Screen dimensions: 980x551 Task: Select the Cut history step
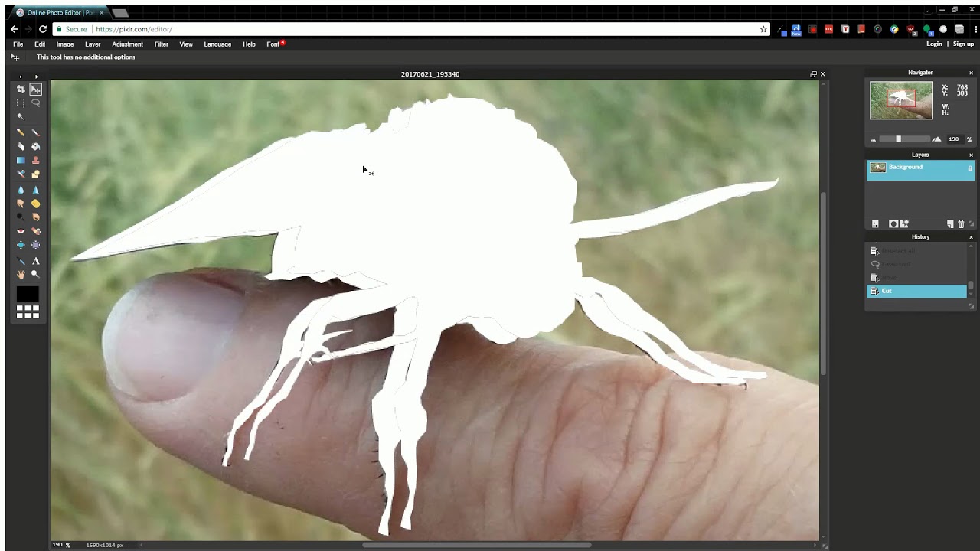(x=916, y=291)
